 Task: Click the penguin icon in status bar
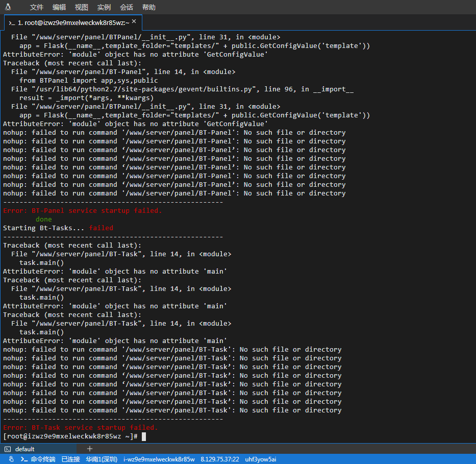[11, 459]
